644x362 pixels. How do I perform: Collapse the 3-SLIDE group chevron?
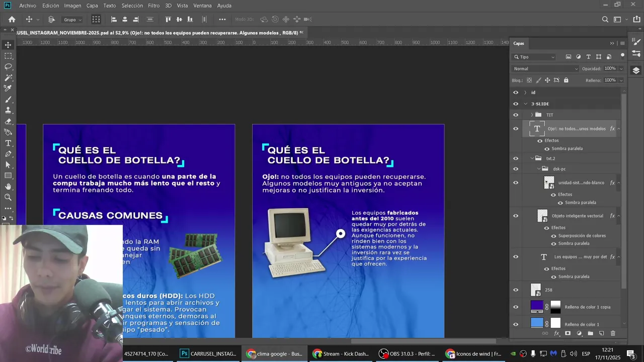525,104
